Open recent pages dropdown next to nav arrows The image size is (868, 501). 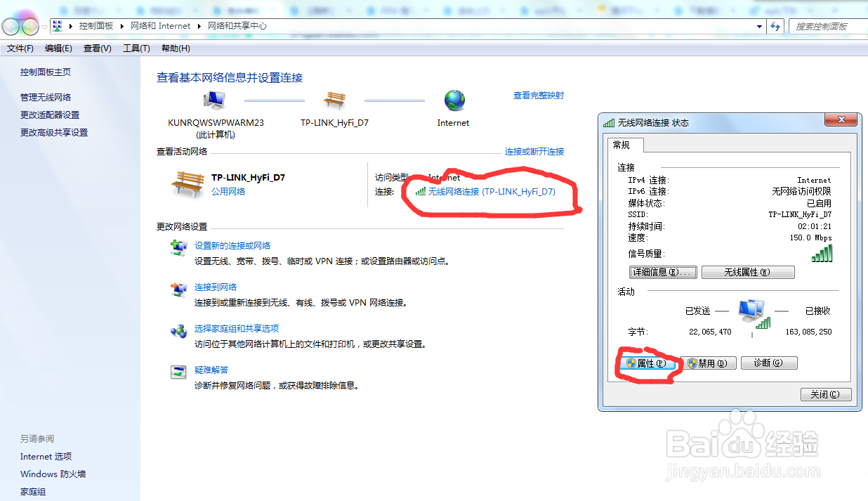tap(45, 27)
